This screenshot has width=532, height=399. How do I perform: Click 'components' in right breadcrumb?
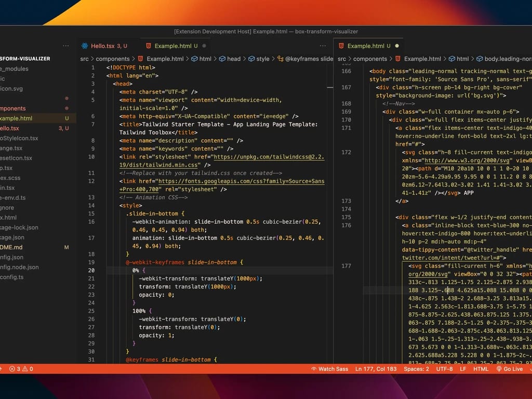pyautogui.click(x=370, y=59)
